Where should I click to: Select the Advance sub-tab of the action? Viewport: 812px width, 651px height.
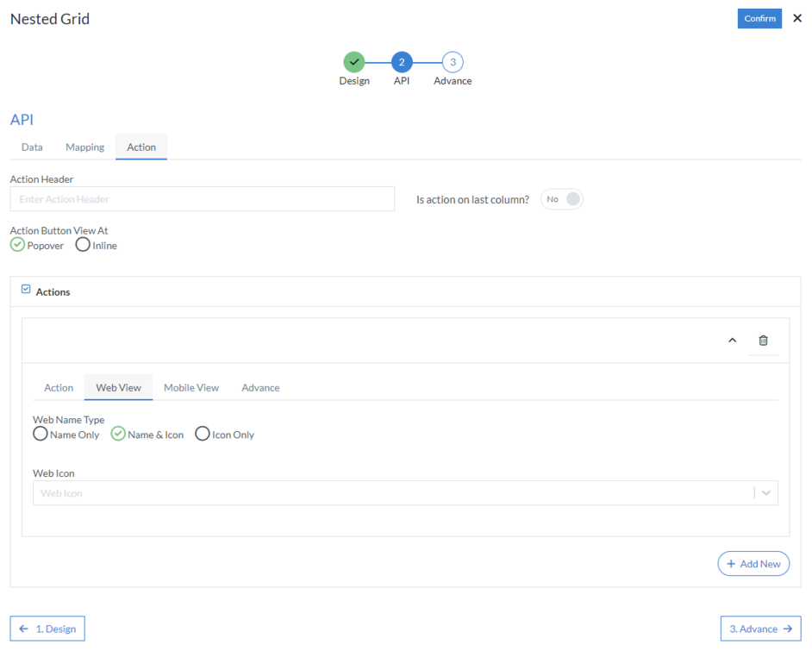click(x=260, y=387)
